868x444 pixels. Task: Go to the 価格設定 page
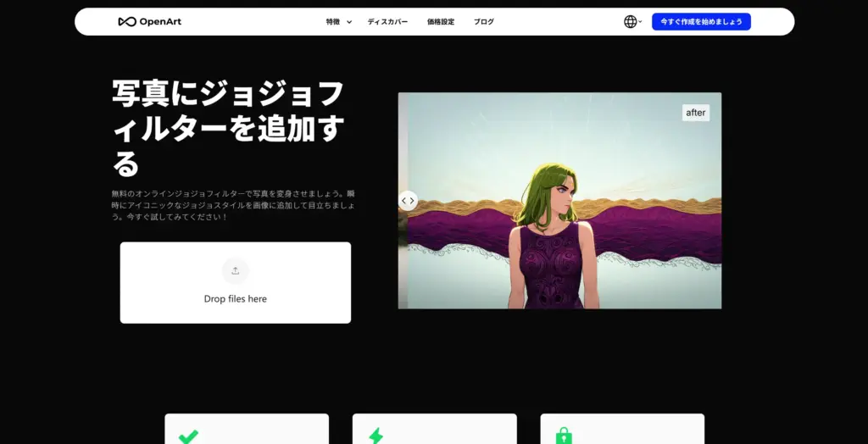441,21
